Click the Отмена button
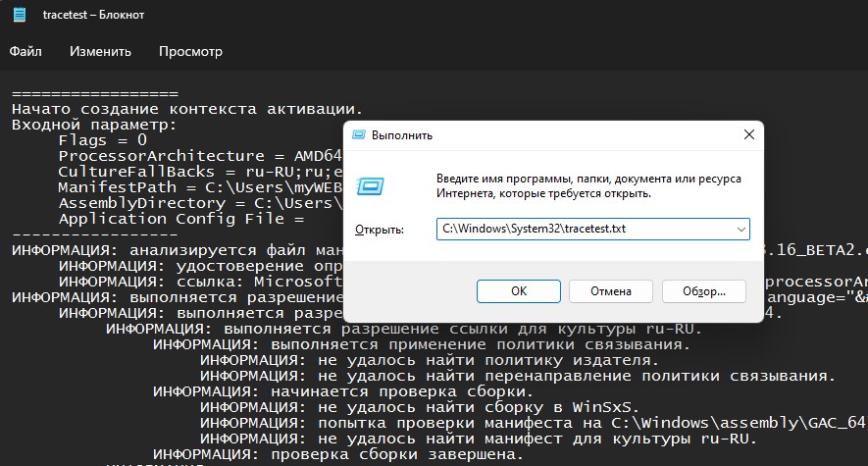Screen dimensions: 868x466 [611, 291]
